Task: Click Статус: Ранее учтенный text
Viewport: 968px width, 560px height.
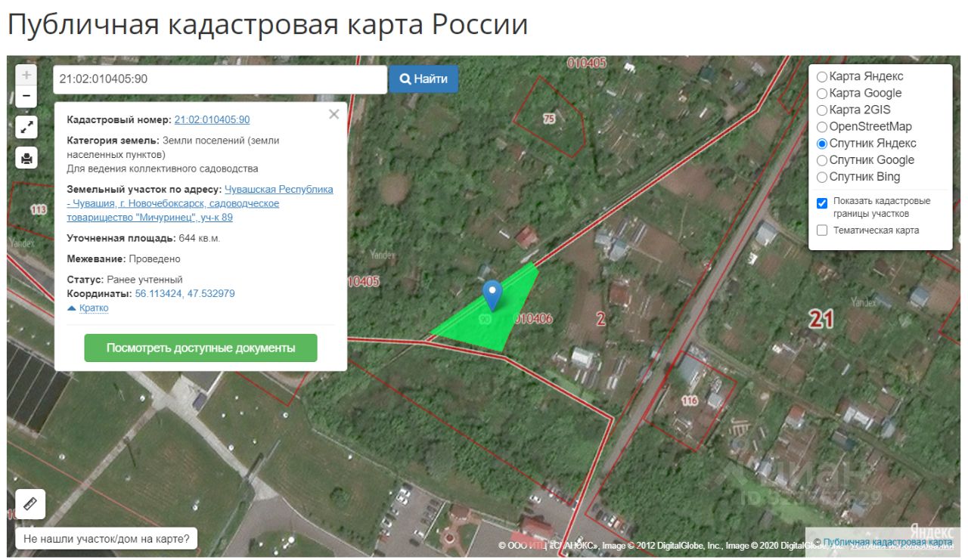Action: pos(125,280)
